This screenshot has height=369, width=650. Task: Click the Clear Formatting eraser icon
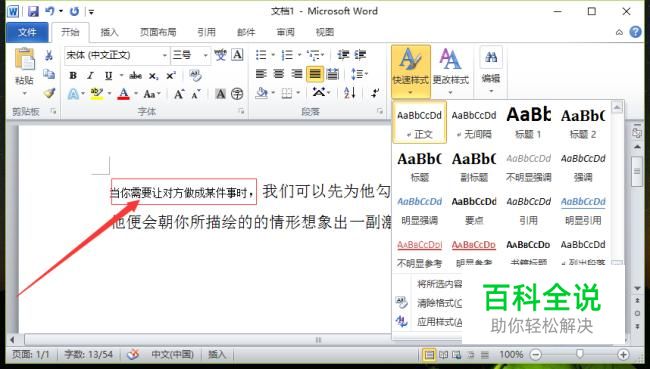[195, 75]
